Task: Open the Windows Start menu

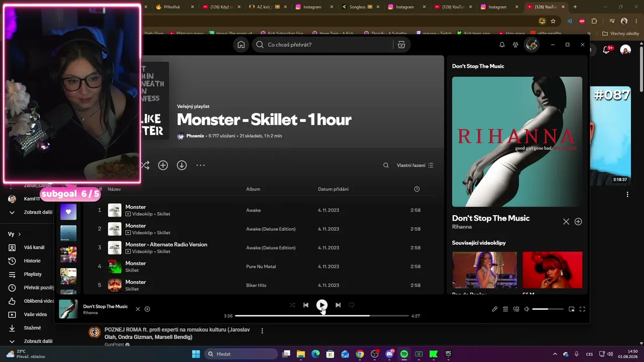Action: click(196, 354)
